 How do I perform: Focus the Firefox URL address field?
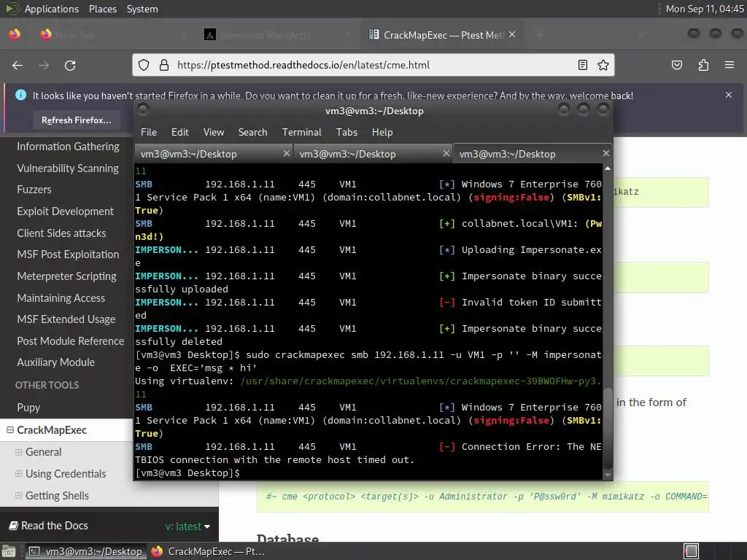click(373, 65)
